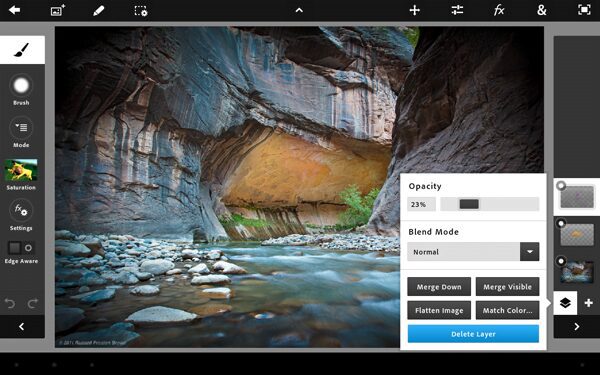Click the Delete Layer button
The image size is (600, 375).
click(x=473, y=334)
